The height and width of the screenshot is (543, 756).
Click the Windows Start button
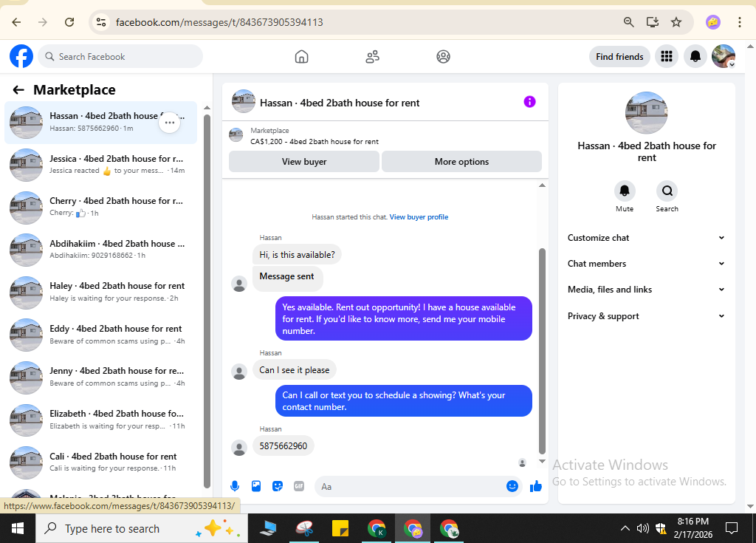click(18, 528)
